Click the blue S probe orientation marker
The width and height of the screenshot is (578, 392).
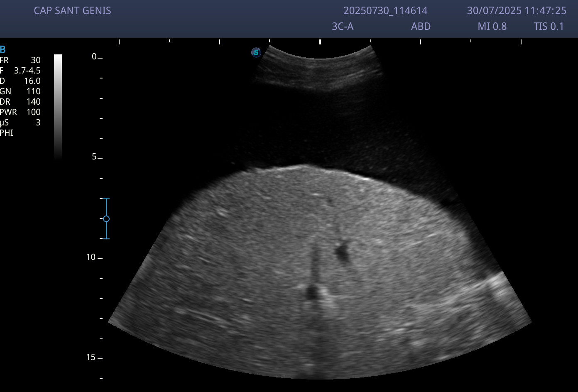click(x=256, y=52)
